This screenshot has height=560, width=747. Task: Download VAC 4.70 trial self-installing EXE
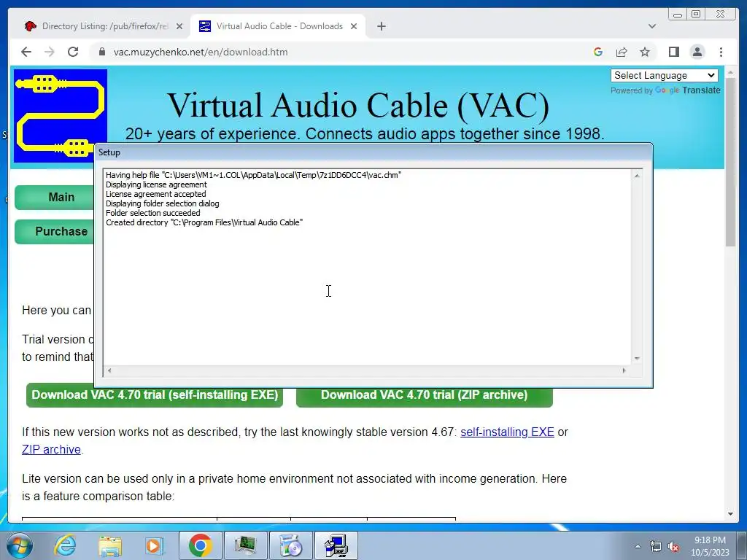pyautogui.click(x=155, y=394)
